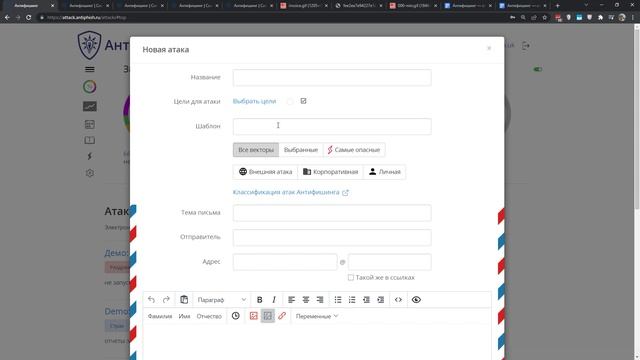Screen dimensions: 640x360
Task: Close the Новая атака dialog
Action: click(x=489, y=48)
